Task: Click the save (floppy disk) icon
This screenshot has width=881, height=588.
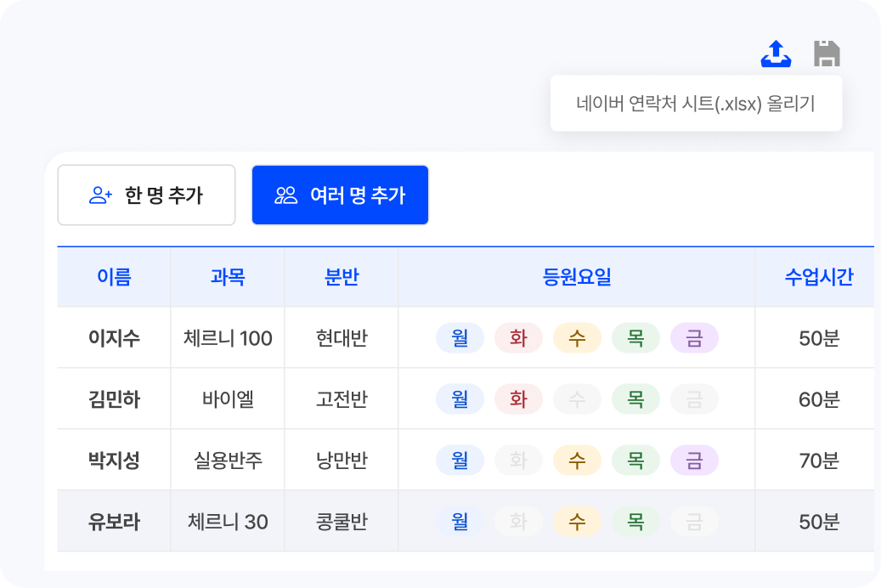Action: [827, 52]
